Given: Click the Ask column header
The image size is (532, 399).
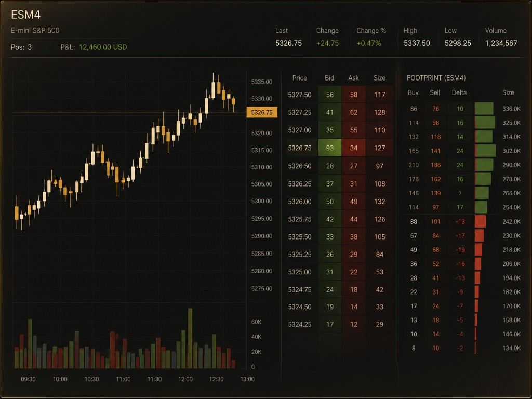Looking at the screenshot, I should tap(353, 78).
